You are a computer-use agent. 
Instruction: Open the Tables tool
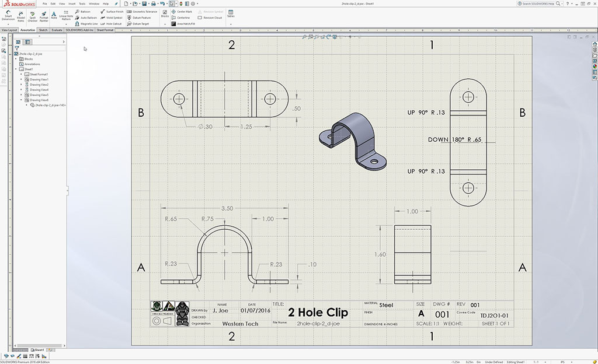(x=231, y=14)
